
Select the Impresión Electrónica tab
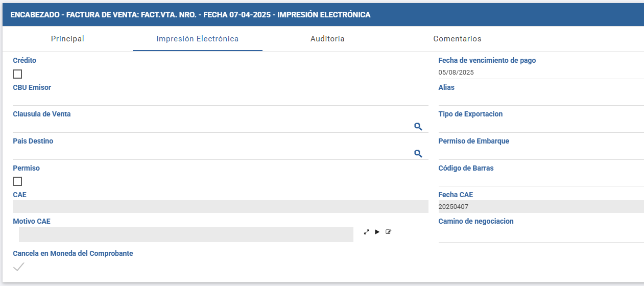[x=198, y=39]
